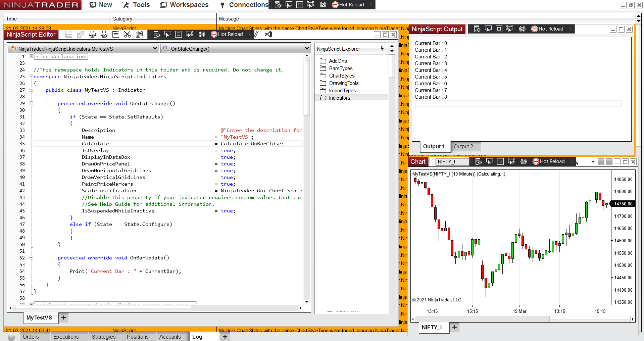644x341 pixels.
Task: Click the Save icon in NinjaScript Editor
Action: (x=69, y=34)
